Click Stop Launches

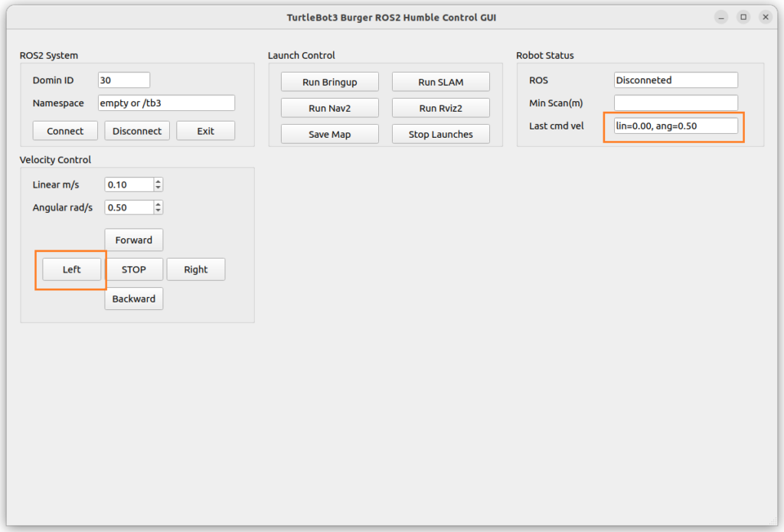point(440,134)
